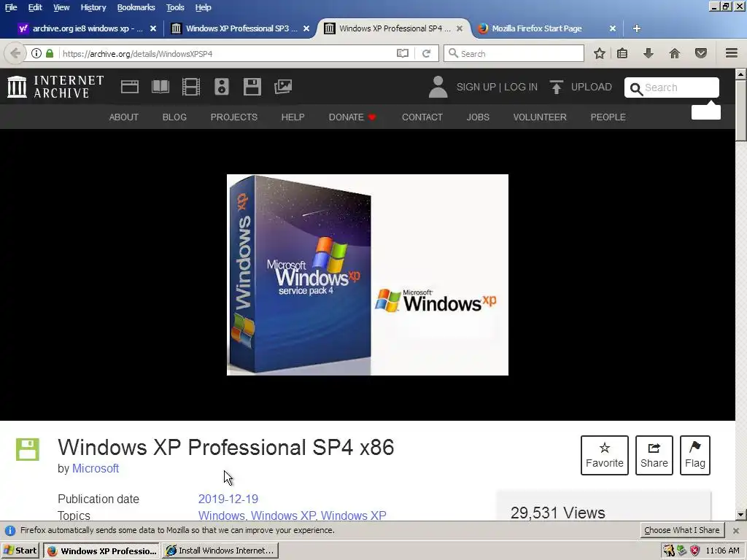The height and width of the screenshot is (560, 747).
Task: Save page to Pocket icon
Action: click(701, 53)
